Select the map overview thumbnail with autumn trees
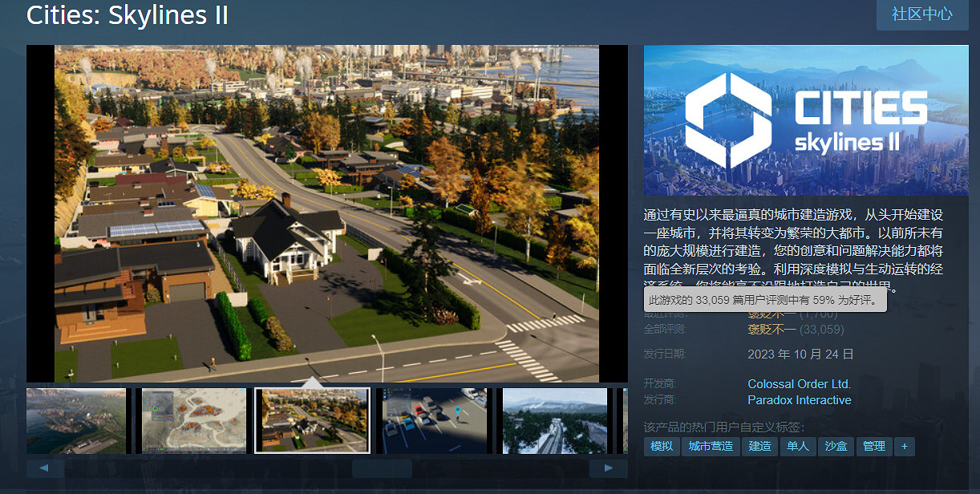Screen dimensions: 980x494 tap(194, 421)
